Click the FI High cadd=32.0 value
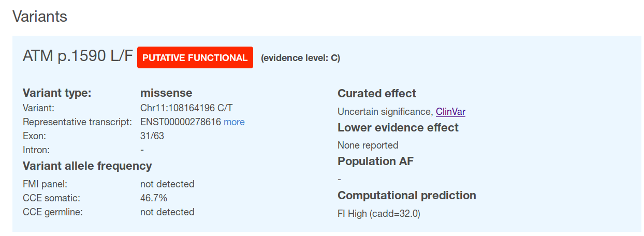The image size is (644, 236). coord(379,213)
